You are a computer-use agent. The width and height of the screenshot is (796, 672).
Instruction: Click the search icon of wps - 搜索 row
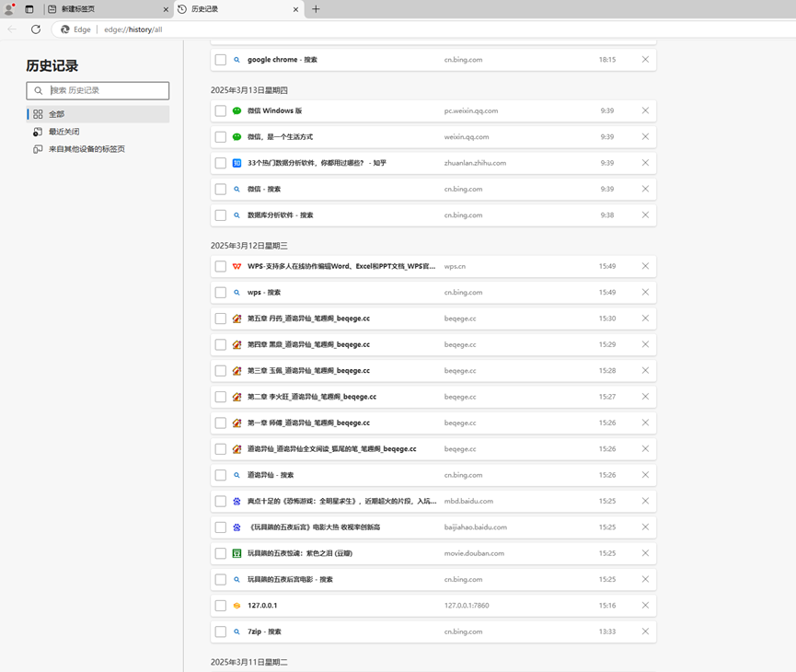tap(236, 293)
